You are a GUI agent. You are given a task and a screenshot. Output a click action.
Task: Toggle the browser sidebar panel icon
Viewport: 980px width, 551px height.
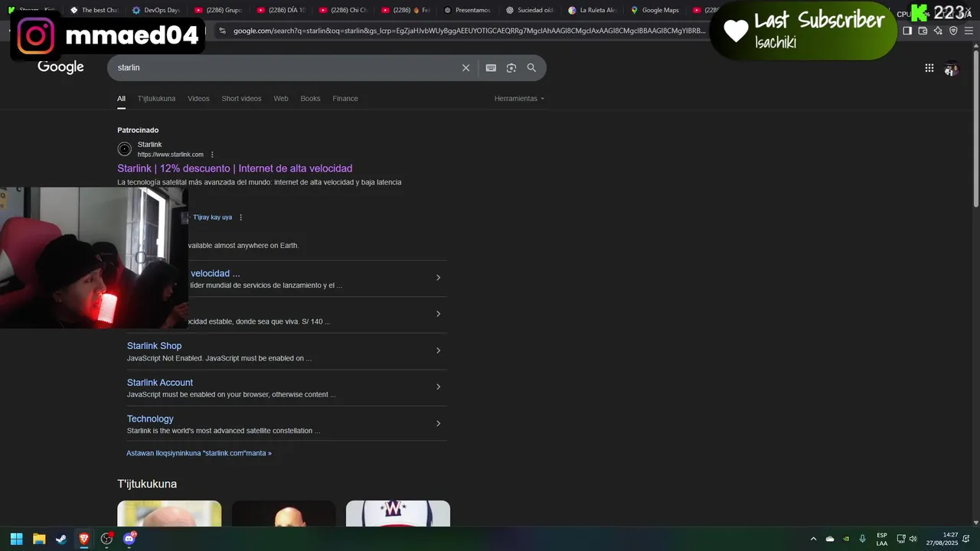(907, 31)
